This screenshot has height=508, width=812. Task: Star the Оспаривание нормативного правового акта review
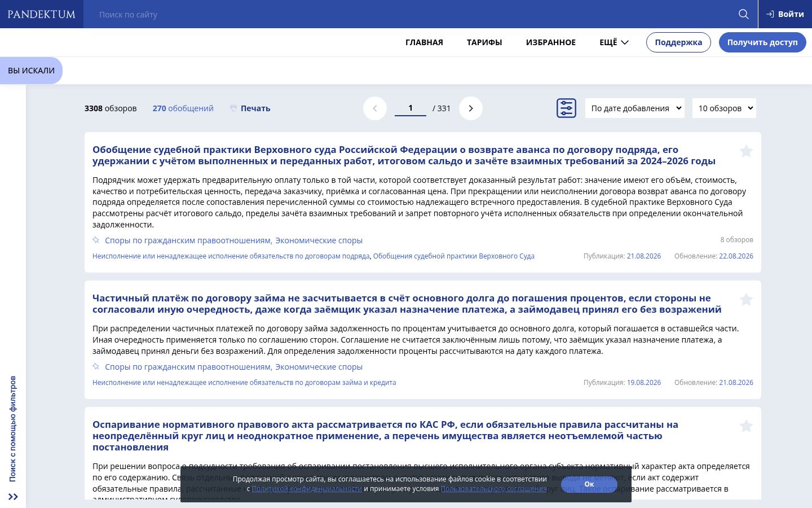click(746, 426)
